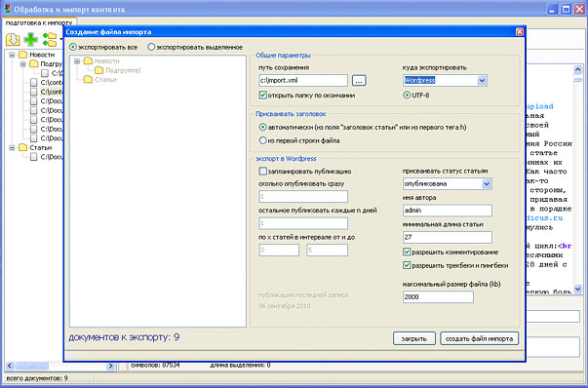Image resolution: width=588 pixels, height=388 pixels.
Task: Click the 'сколько опубликовать сразу' field
Action: click(303, 196)
